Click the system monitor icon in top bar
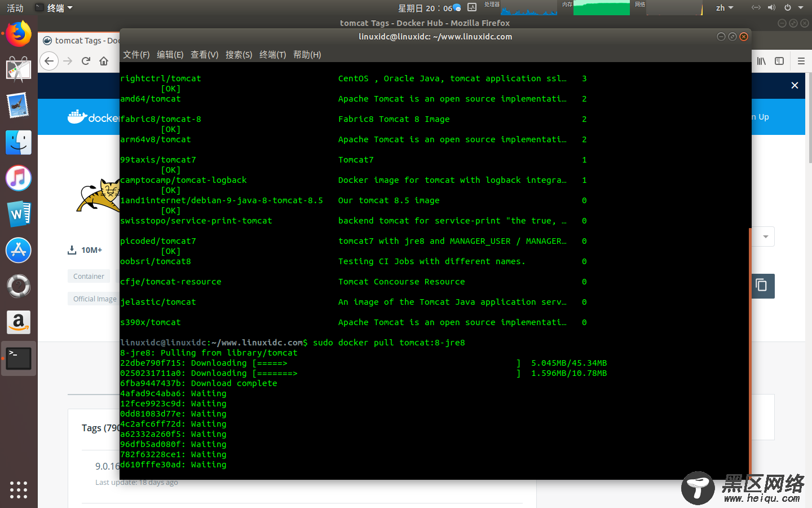 click(472, 7)
